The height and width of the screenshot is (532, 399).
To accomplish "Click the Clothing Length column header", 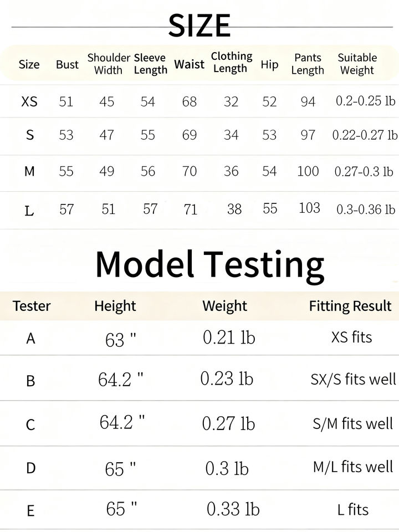I will tap(231, 62).
